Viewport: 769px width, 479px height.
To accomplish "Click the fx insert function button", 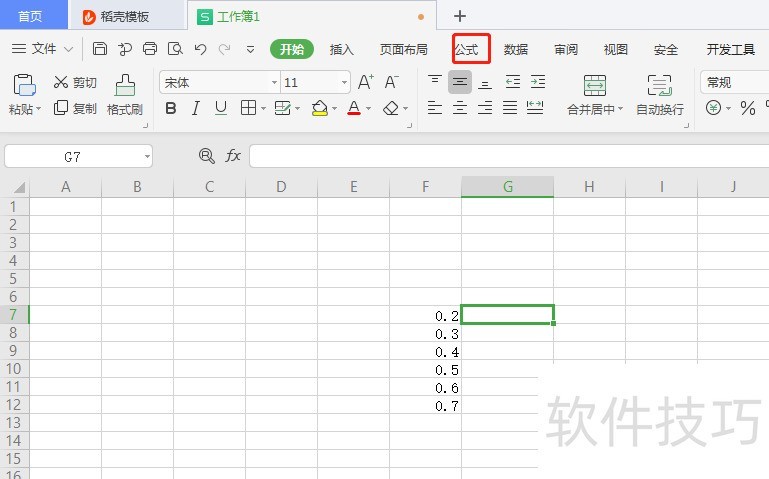I will (x=232, y=156).
